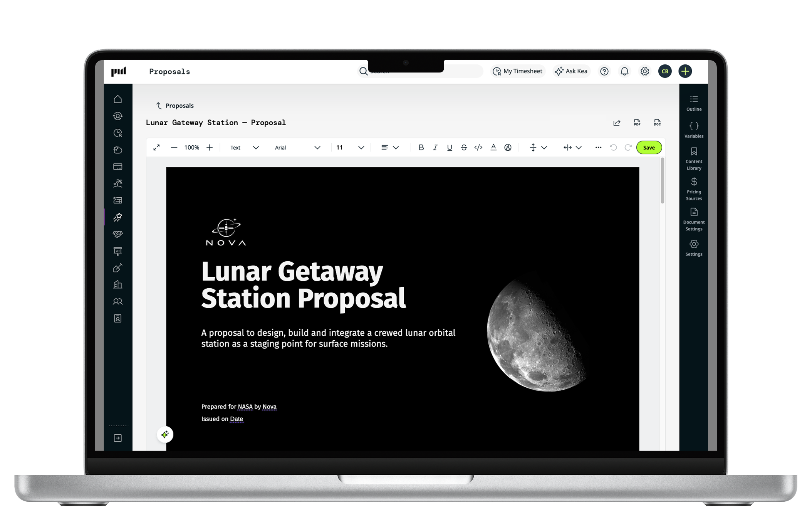812x511 pixels.
Task: Redo the last edit
Action: point(628,148)
